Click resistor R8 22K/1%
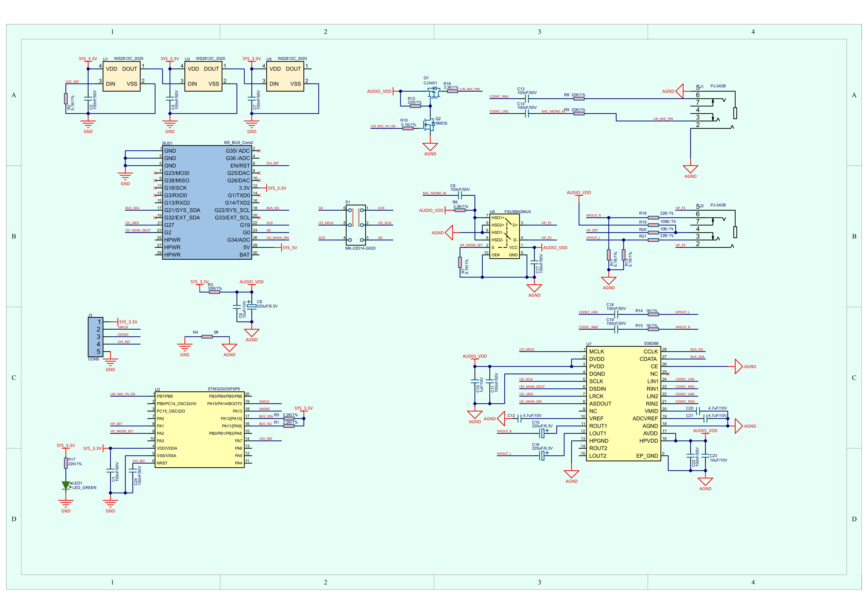Screen dimensions: 868x614 pyautogui.click(x=579, y=99)
